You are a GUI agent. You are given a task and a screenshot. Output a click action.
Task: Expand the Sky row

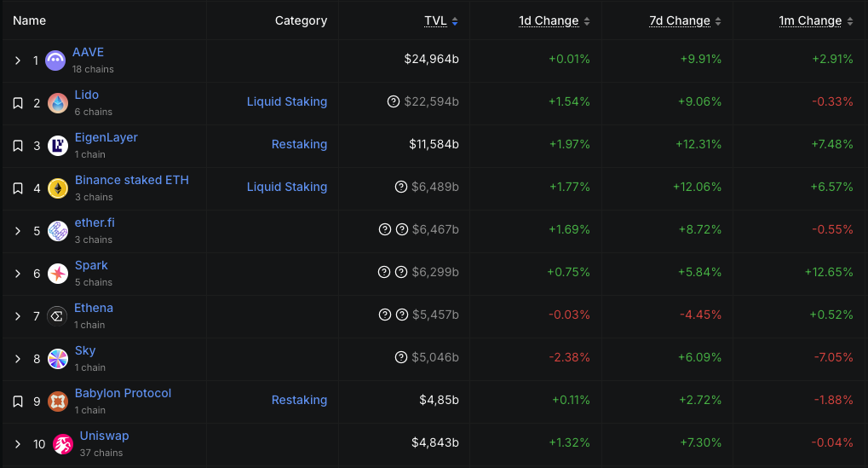18,359
